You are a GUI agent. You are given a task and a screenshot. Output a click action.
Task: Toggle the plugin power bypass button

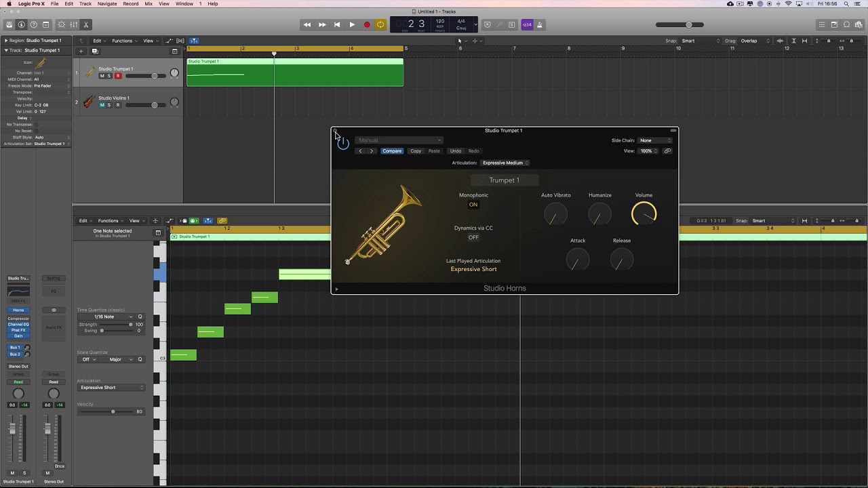pos(343,142)
